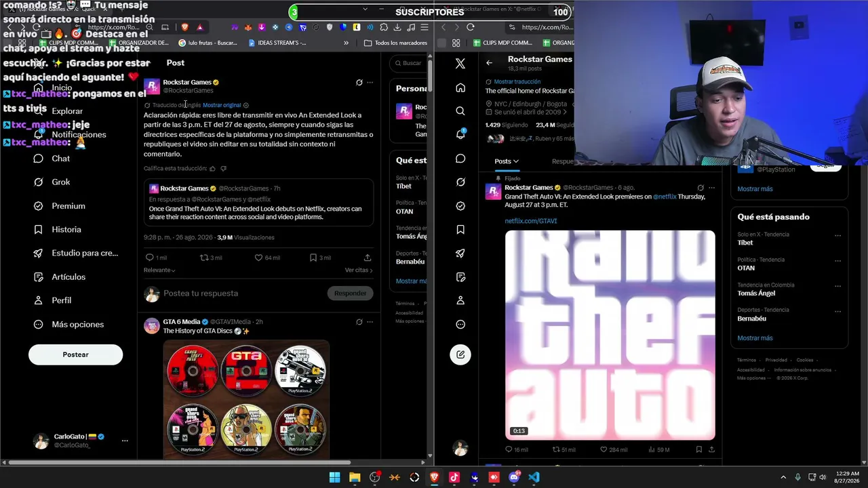Reply icon on Rockstar post showing 1 mil
This screenshot has width=868, height=488.
(x=150, y=258)
